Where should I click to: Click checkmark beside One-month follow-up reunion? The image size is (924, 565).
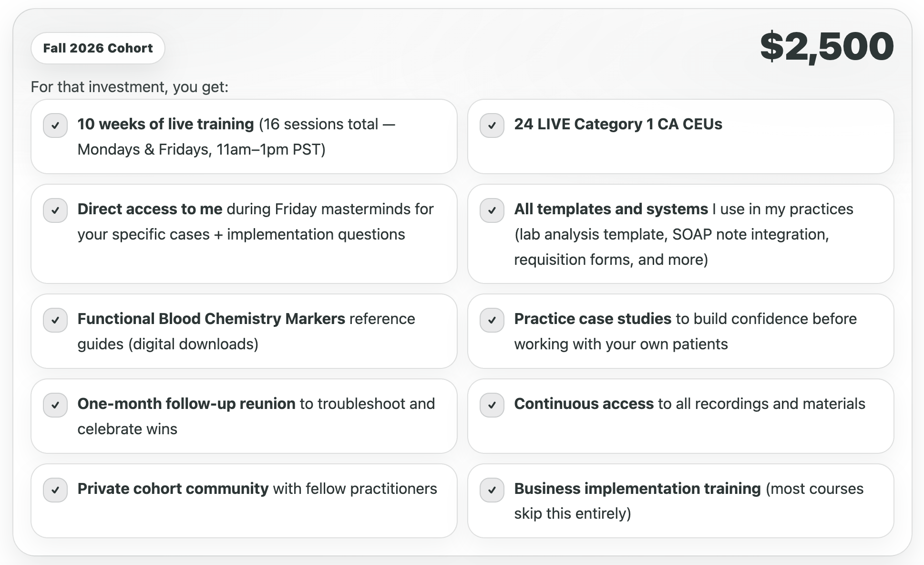point(55,405)
